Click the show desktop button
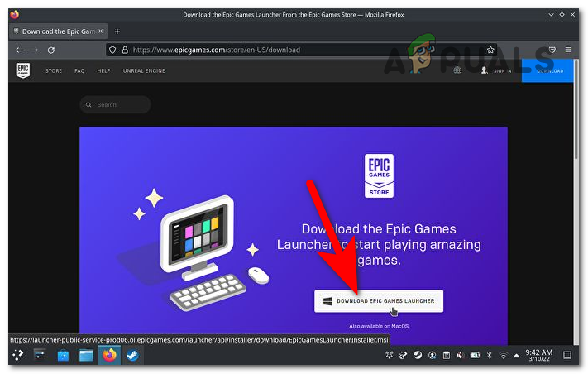The width and height of the screenshot is (588, 374). (x=567, y=355)
